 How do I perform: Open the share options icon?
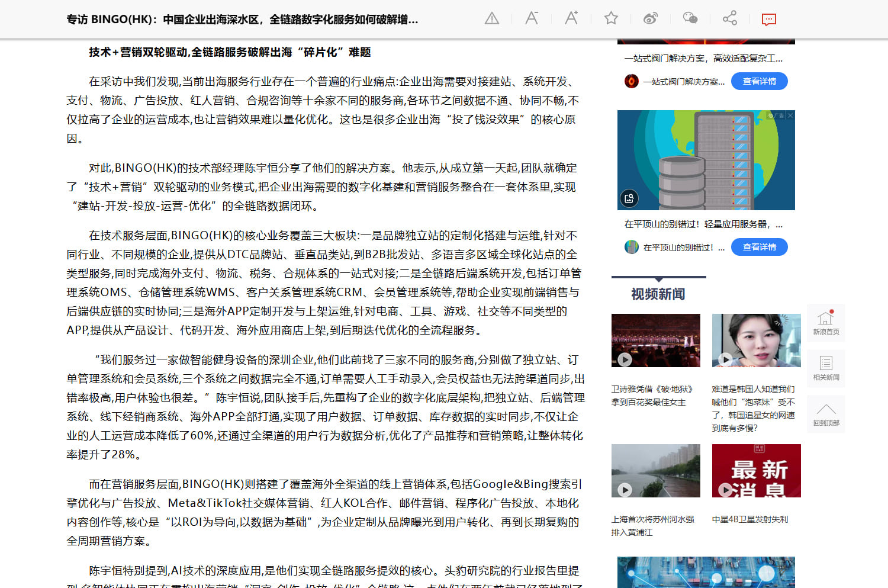click(730, 18)
